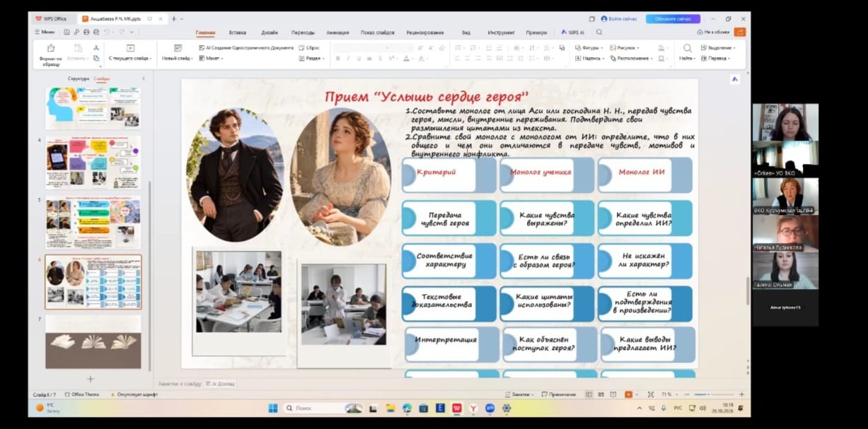This screenshot has height=429, width=868.
Task: Switch to the Рецензирование ribbon tab
Action: [x=425, y=33]
